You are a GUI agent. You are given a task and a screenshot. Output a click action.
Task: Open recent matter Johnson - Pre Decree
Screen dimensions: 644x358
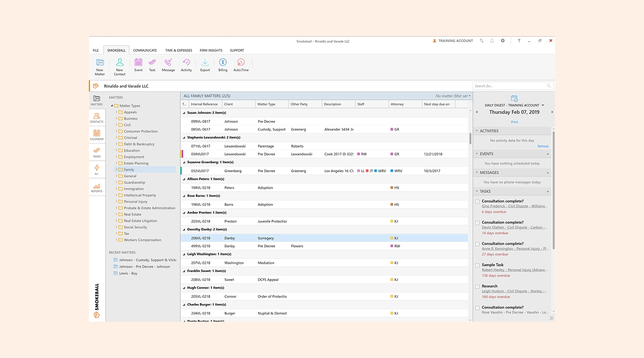(x=144, y=267)
